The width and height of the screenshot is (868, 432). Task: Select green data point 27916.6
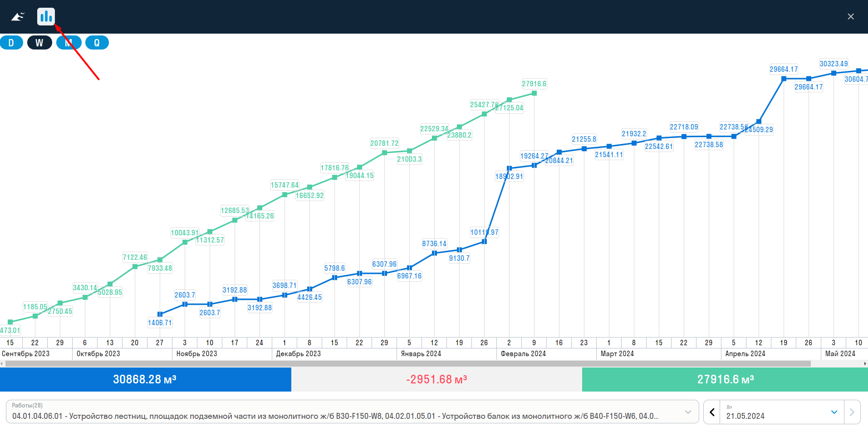[534, 93]
